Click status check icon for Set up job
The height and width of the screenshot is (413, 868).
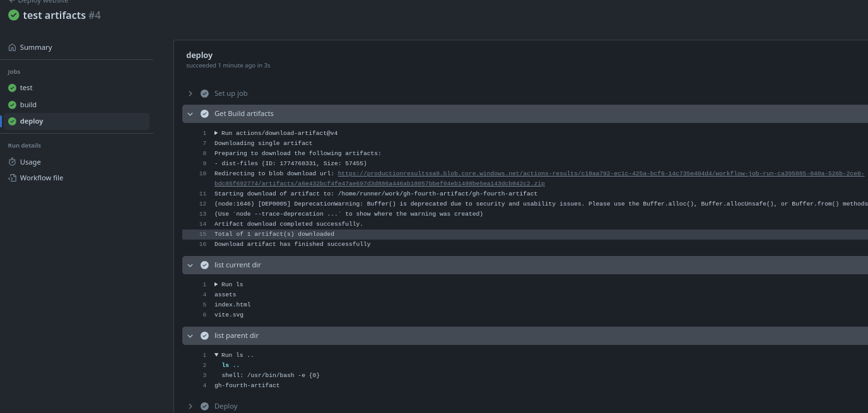tap(204, 93)
